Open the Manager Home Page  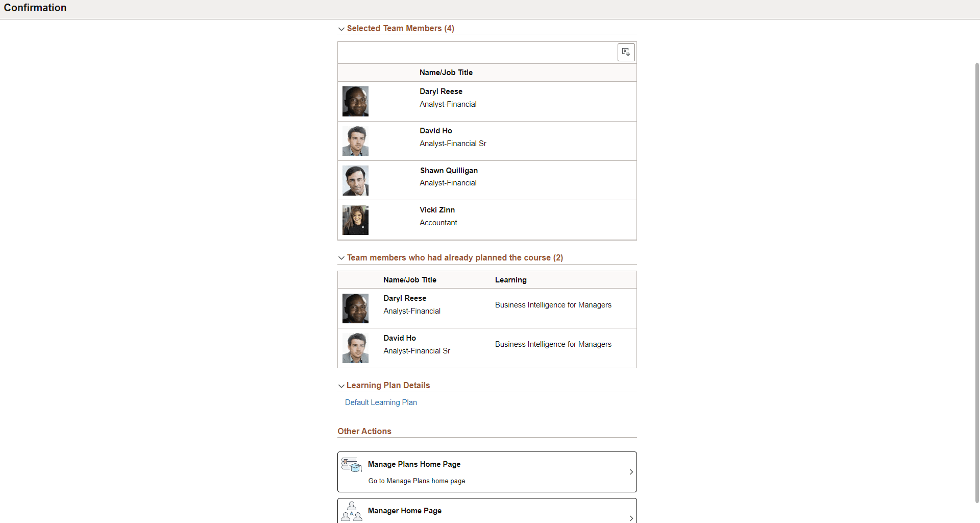click(x=486, y=510)
